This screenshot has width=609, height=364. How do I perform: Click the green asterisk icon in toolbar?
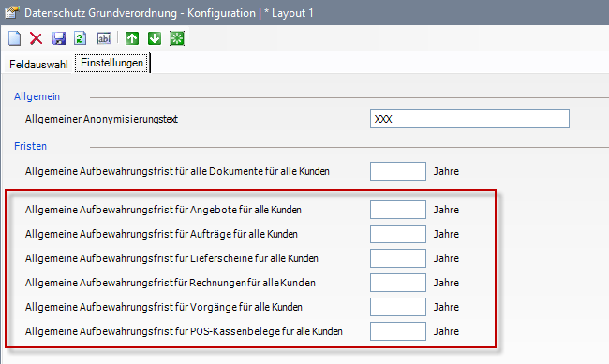coord(177,38)
